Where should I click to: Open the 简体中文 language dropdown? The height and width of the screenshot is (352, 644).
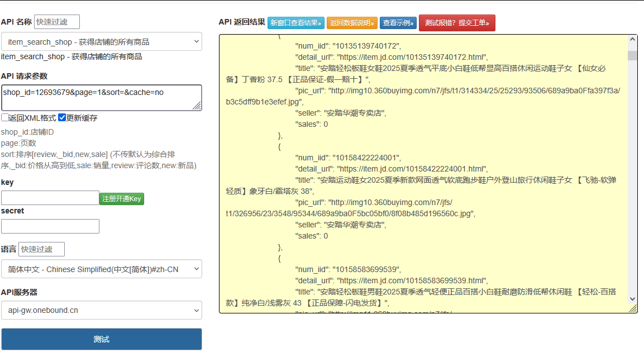(102, 269)
